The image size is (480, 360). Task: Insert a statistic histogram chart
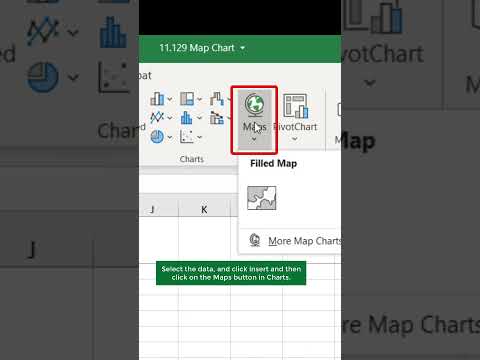(x=186, y=117)
